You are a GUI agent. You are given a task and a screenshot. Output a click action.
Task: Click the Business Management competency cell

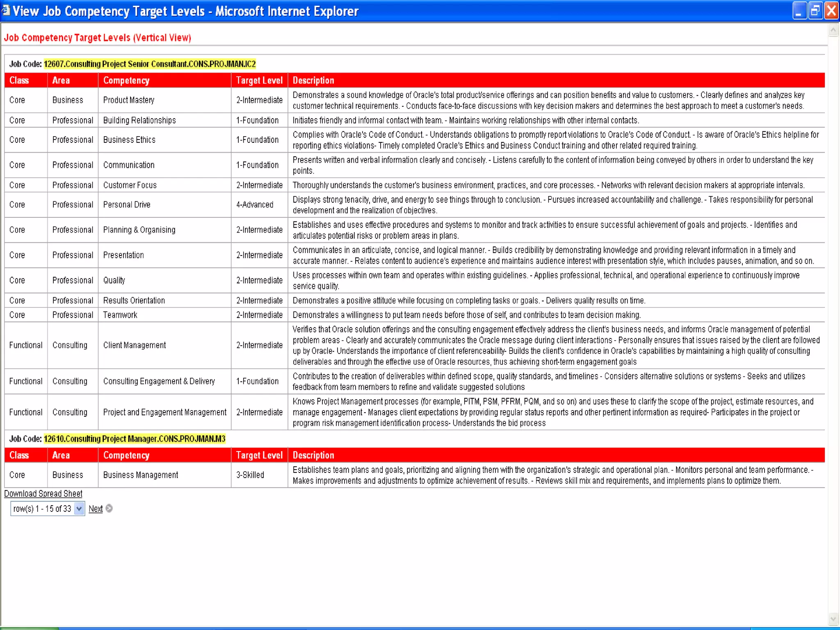[141, 475]
